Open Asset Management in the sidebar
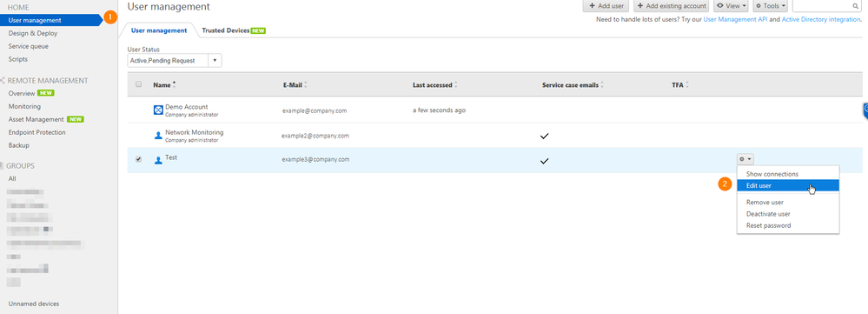This screenshot has width=868, height=314. pyautogui.click(x=36, y=119)
